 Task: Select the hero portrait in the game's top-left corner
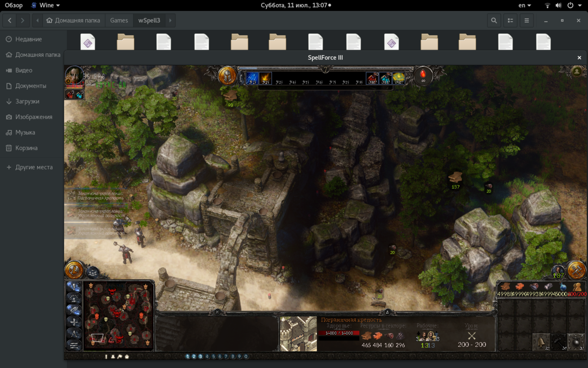(74, 76)
